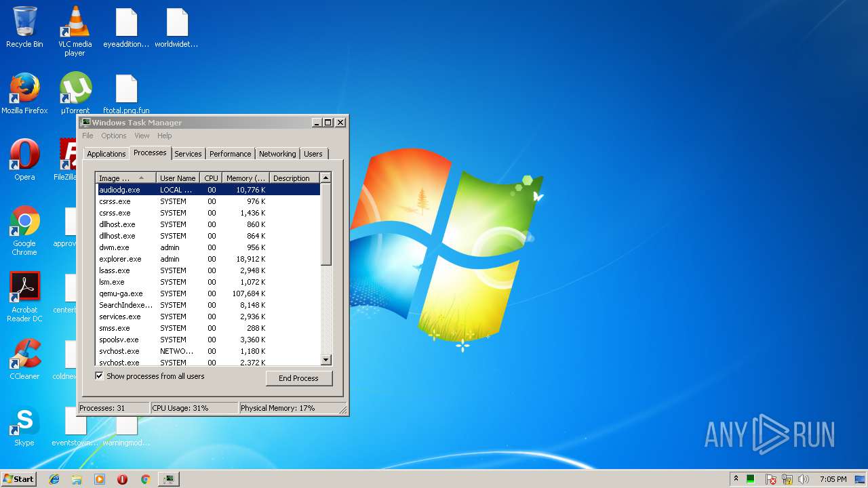Open Opera taskbar icon
868x488 pixels.
[122, 479]
